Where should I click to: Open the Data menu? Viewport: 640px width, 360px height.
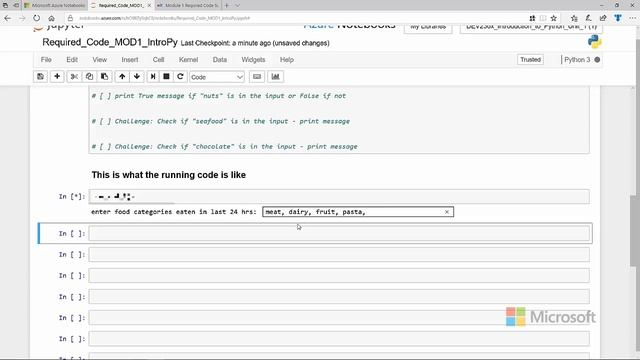(x=220, y=60)
